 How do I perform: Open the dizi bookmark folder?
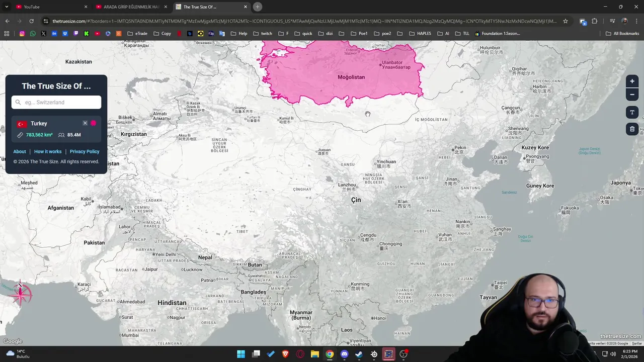(326, 34)
